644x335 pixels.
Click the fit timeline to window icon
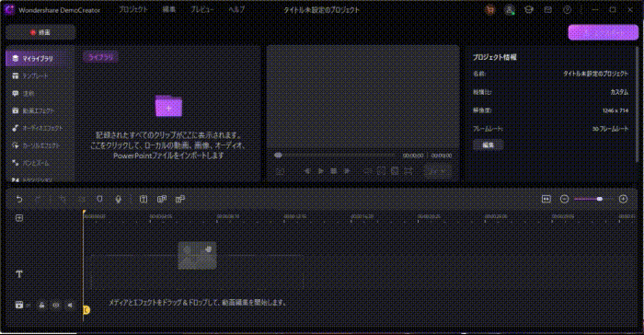pos(546,199)
